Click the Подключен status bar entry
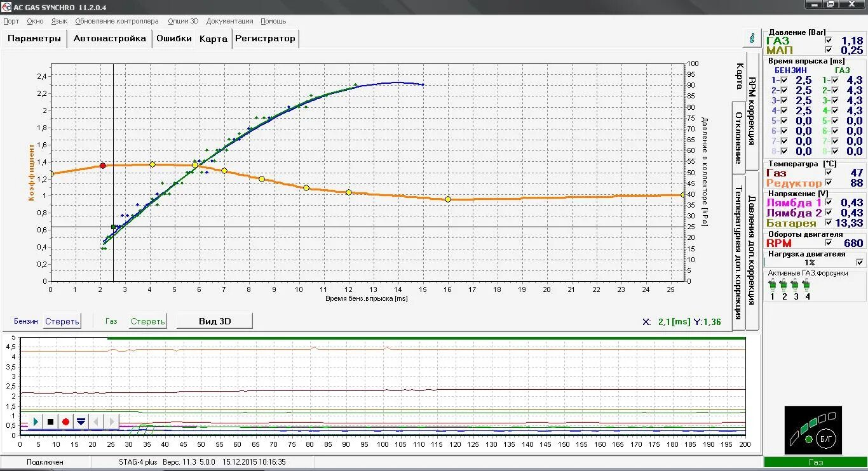The image size is (868, 471). point(45,462)
